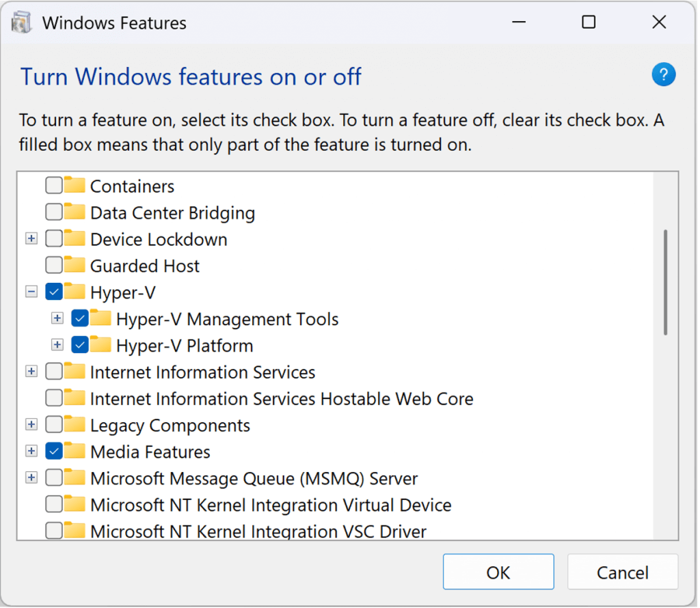Screen dimensions: 700x608
Task: Click the Legacy Components folder icon
Action: click(75, 425)
